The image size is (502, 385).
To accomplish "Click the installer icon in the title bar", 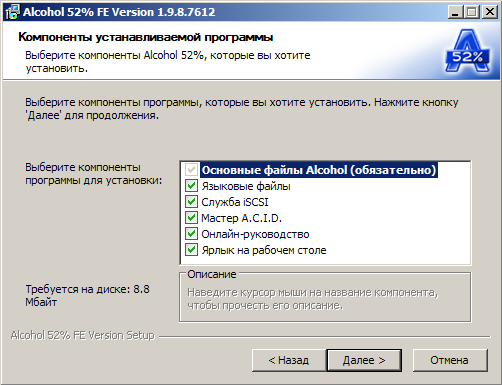I will point(12,12).
